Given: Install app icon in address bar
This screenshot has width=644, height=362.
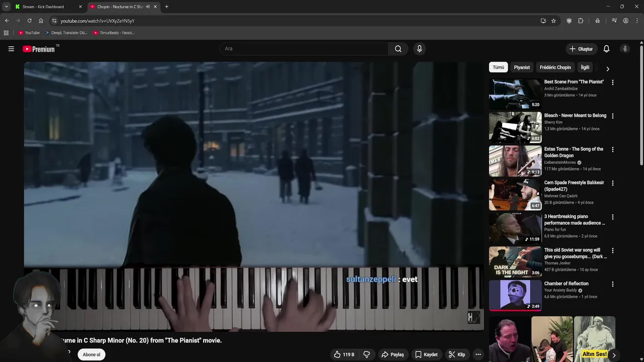Looking at the screenshot, I should pos(543,21).
